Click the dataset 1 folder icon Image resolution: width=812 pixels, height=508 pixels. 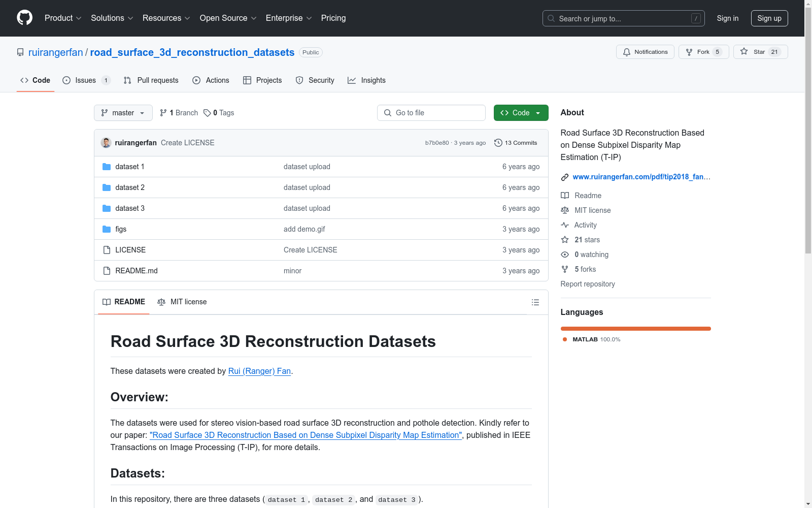click(107, 167)
